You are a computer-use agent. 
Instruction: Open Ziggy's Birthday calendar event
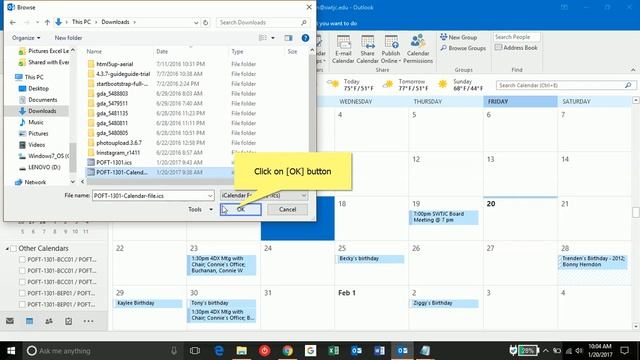[443, 303]
